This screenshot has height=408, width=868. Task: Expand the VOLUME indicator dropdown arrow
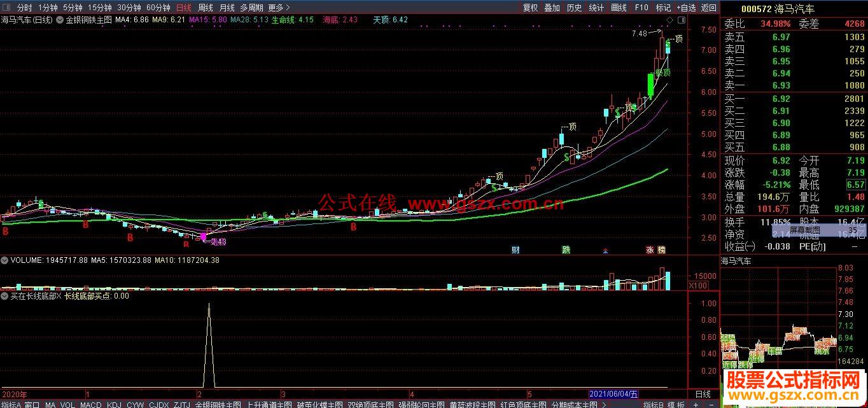coord(5,260)
